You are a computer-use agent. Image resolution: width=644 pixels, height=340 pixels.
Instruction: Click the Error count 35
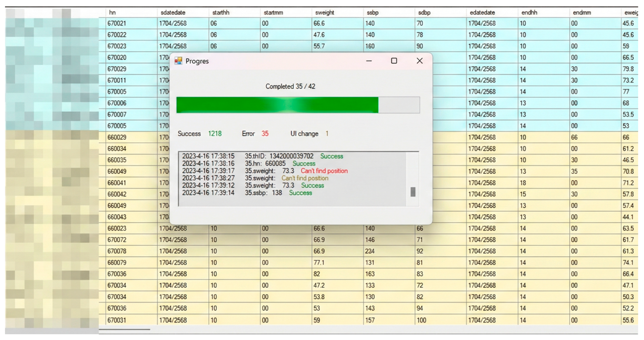coord(265,134)
